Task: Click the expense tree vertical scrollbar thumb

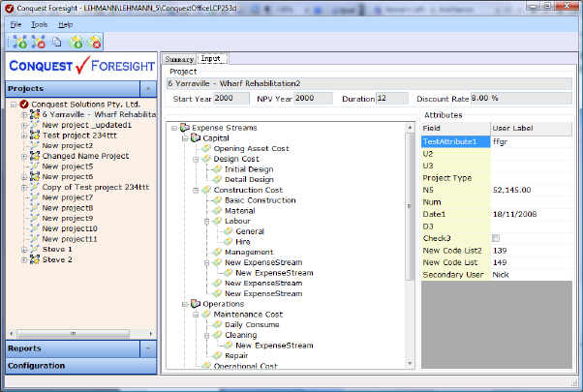Action: 410,206
